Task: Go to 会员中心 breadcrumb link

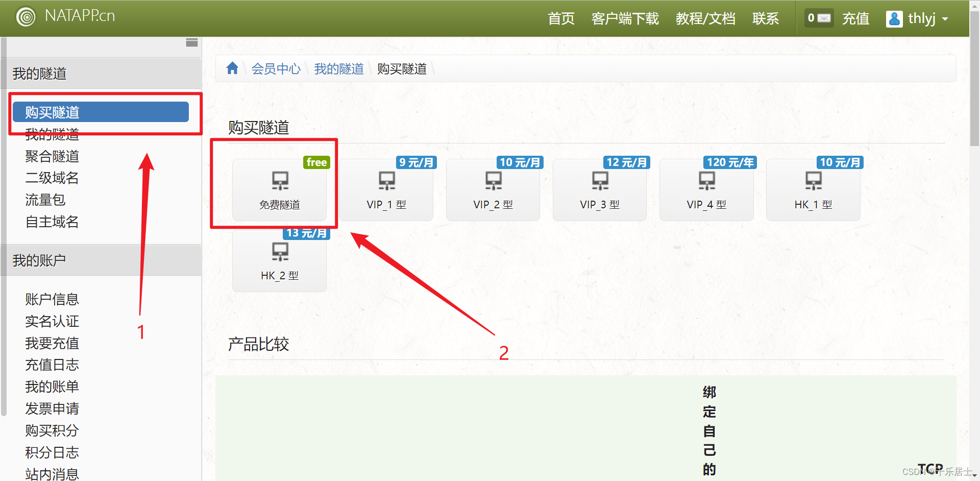Action: point(276,68)
